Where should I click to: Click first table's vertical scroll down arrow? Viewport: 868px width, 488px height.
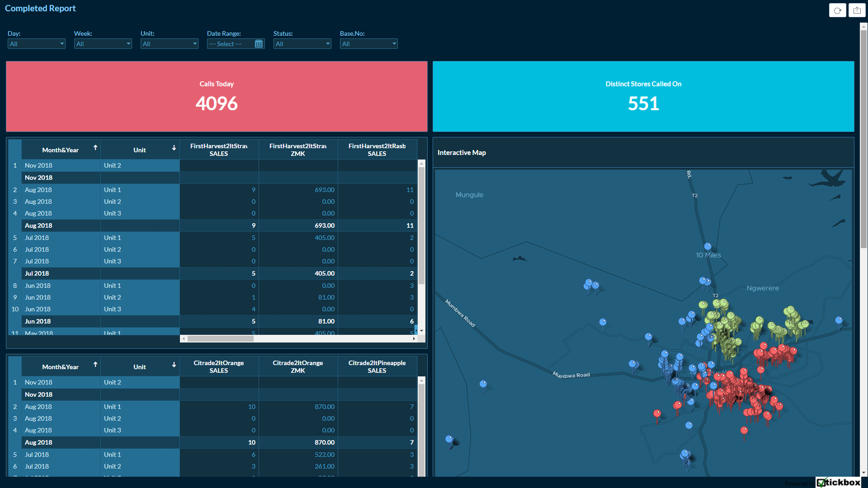coord(421,331)
